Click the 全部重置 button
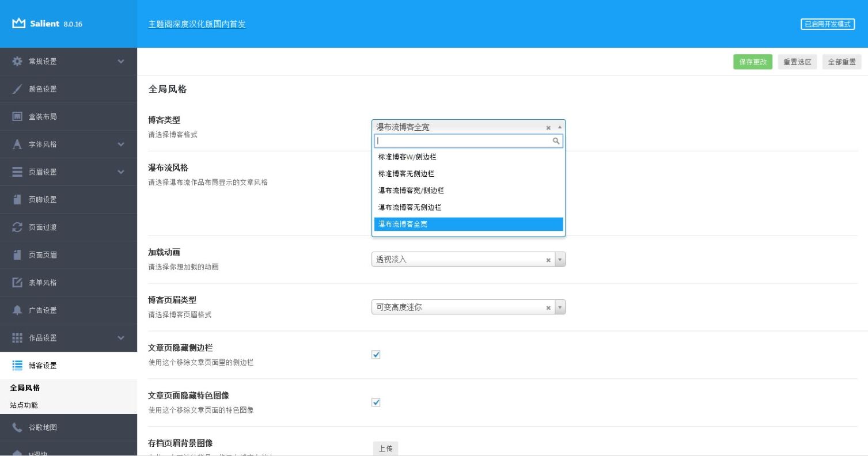This screenshot has height=456, width=868. pos(842,62)
